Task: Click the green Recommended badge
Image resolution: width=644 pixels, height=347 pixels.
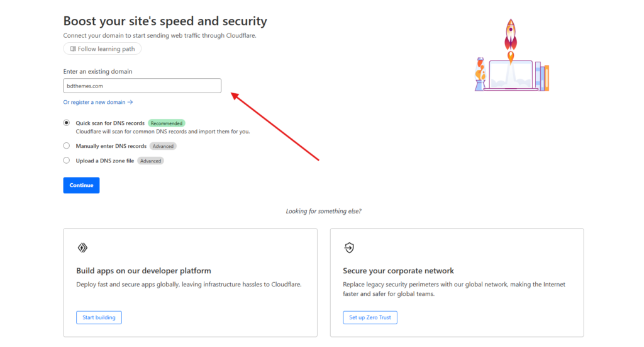Action: (x=167, y=123)
